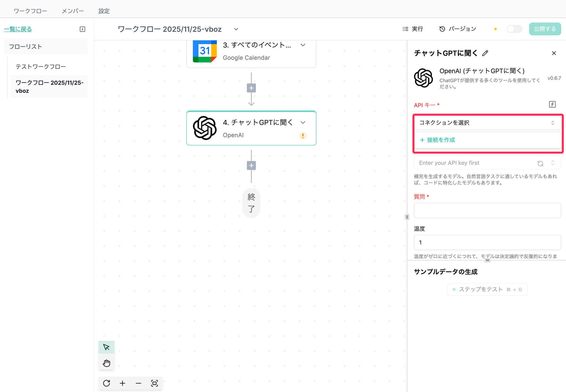Open the コネクションを選択 dropdown
The image size is (566, 392).
pyautogui.click(x=487, y=123)
